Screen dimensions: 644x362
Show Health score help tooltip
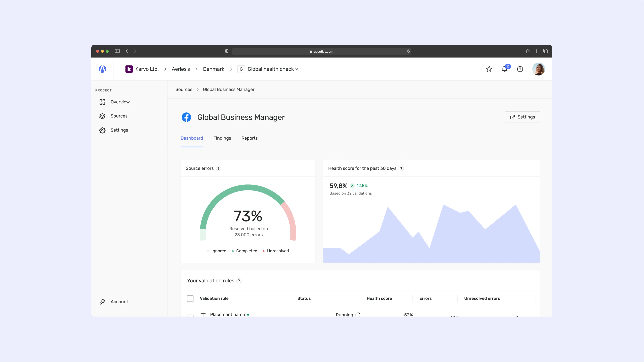(401, 168)
